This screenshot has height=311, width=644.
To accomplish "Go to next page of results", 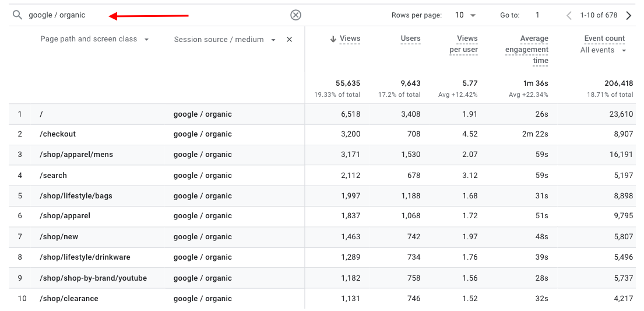I will point(628,16).
